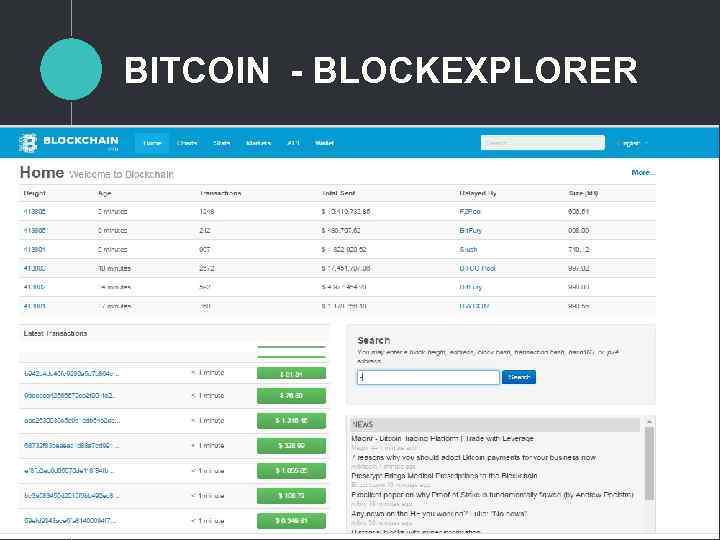Open the transaction hash beside $ 108.73
The height and width of the screenshot is (540, 720).
[x=71, y=495]
